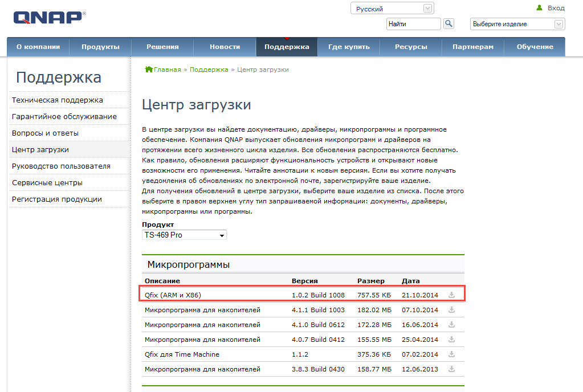Open the Партнерам menu
Image resolution: width=583 pixels, height=392 pixels.
(473, 47)
